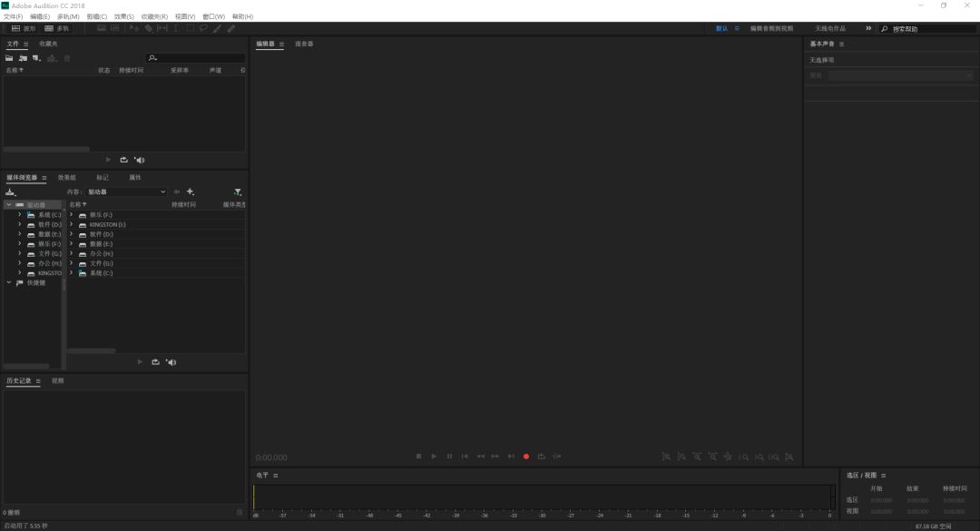Click the Stop button in editor transport

point(418,457)
